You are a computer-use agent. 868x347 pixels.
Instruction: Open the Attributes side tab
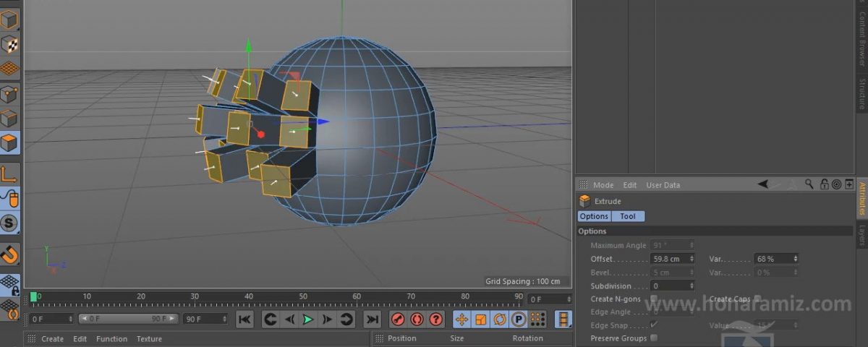tap(862, 199)
